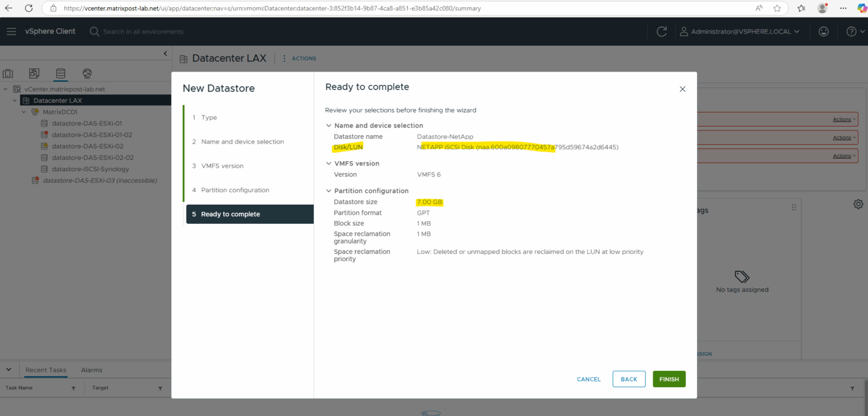Open the Networking inventory view
This screenshot has width=868, height=416.
coord(86,73)
